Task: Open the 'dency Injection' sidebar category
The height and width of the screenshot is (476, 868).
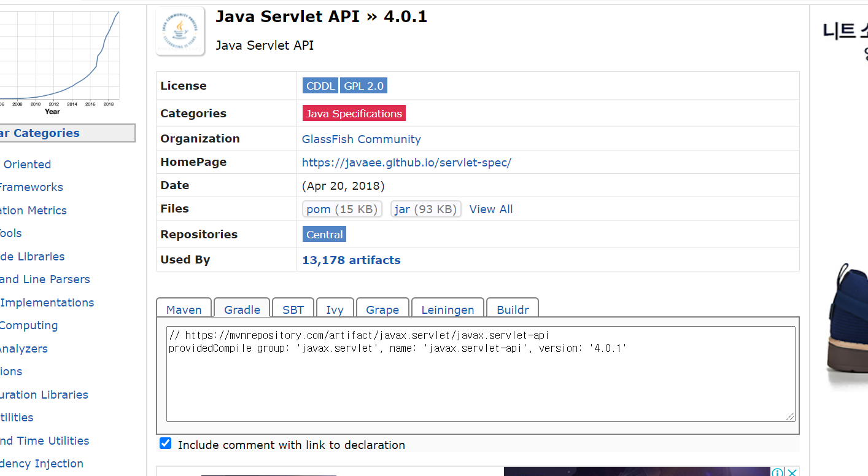Action: (42, 464)
